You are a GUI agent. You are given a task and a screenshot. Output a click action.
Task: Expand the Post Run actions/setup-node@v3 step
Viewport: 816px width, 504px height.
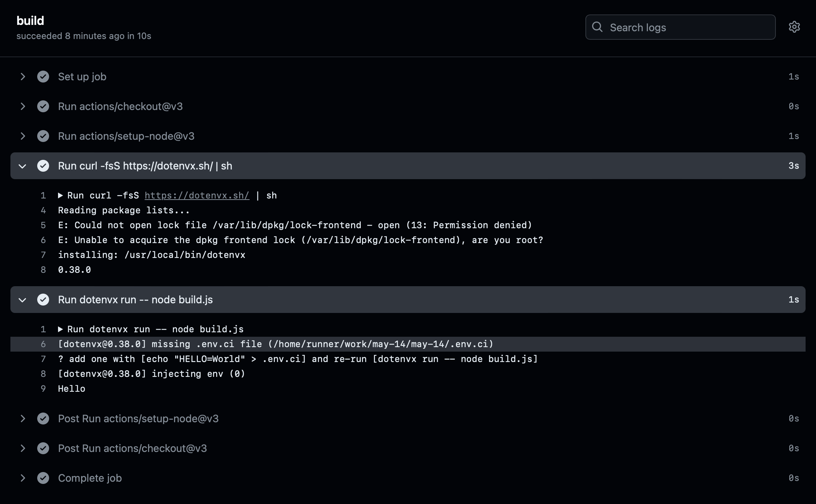23,419
